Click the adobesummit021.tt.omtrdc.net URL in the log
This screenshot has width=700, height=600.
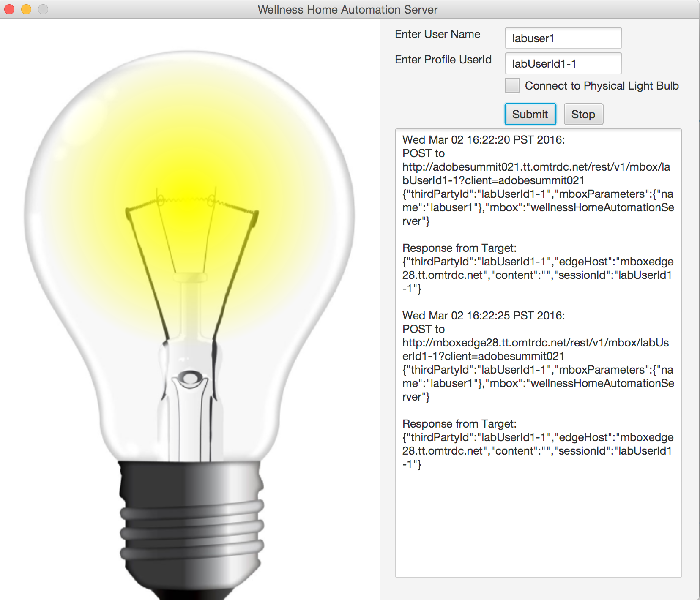tap(536, 167)
